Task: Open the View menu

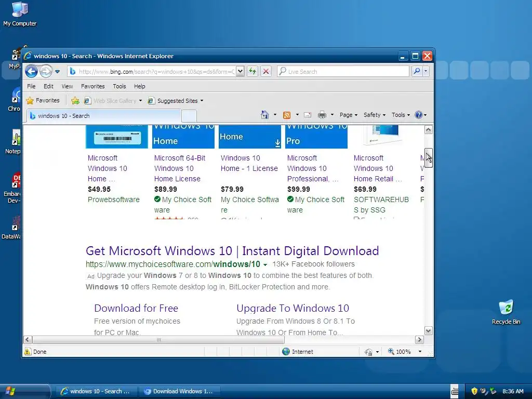Action: 67,86
